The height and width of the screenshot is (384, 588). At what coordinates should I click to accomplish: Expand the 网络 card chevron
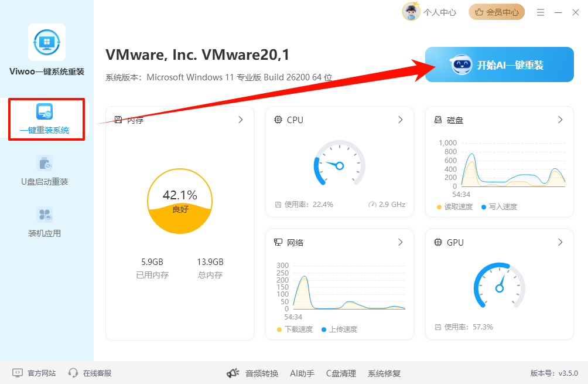[x=401, y=242]
